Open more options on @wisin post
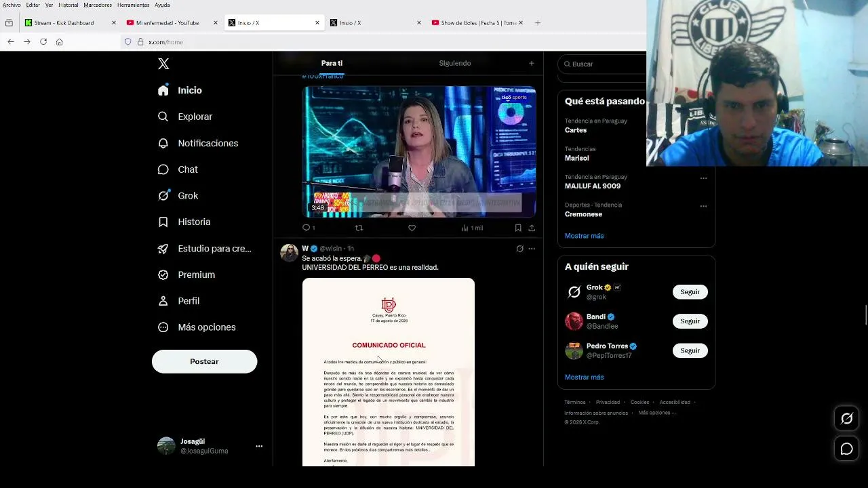The width and height of the screenshot is (868, 488). tap(532, 249)
